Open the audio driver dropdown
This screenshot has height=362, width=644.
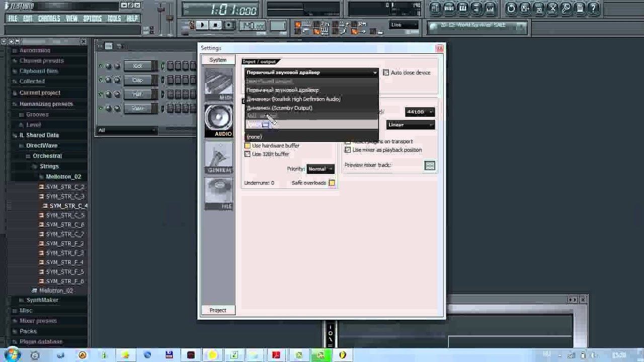(x=311, y=72)
